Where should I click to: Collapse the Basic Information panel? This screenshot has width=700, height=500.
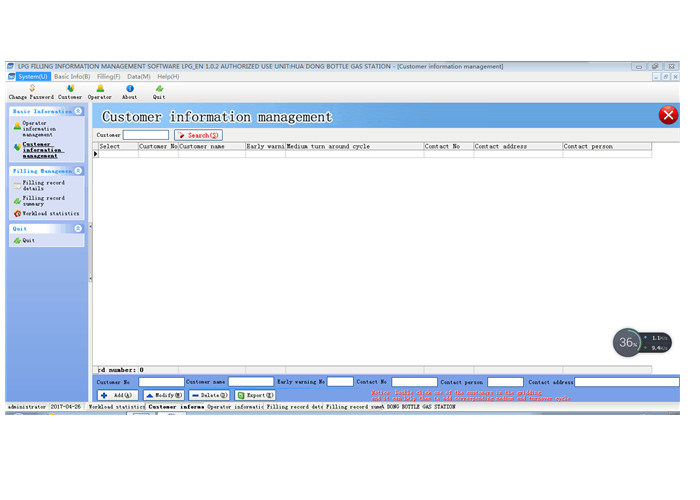(x=78, y=111)
